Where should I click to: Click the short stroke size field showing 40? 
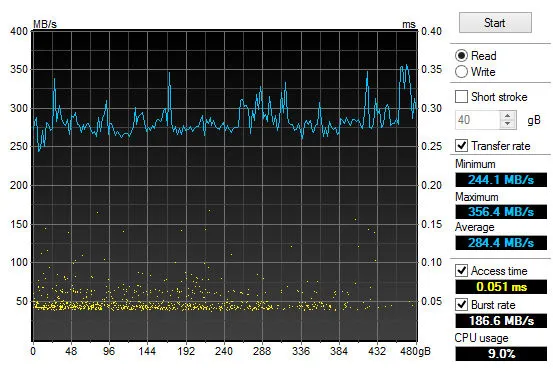(477, 120)
